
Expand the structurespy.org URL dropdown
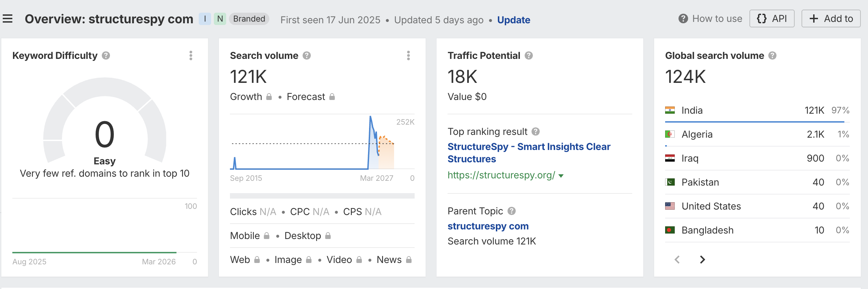coord(561,176)
